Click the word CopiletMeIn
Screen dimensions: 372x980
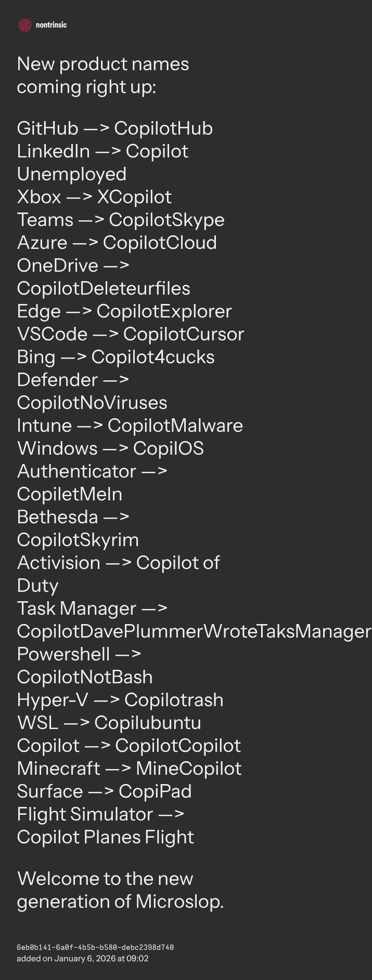point(69,494)
